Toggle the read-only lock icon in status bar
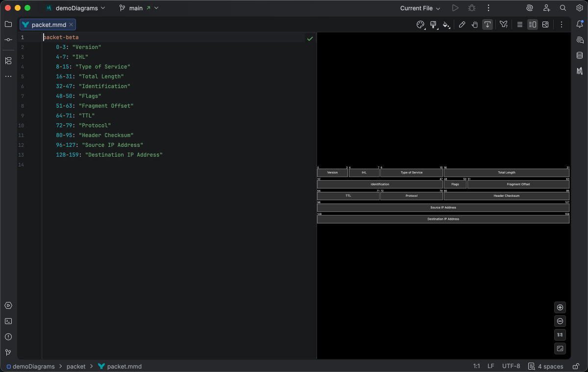 [575, 366]
